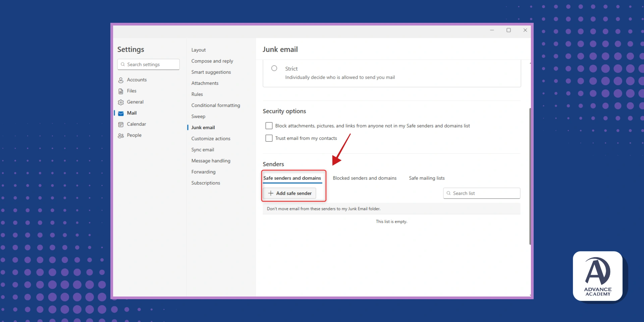The image size is (644, 322).
Task: Click the Files document icon
Action: tap(121, 91)
